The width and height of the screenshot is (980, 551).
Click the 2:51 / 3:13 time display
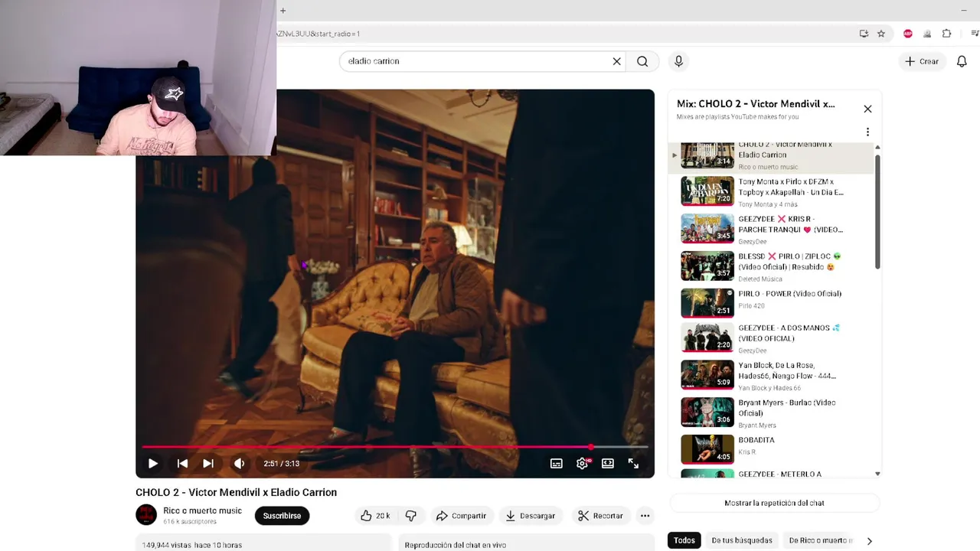(281, 464)
